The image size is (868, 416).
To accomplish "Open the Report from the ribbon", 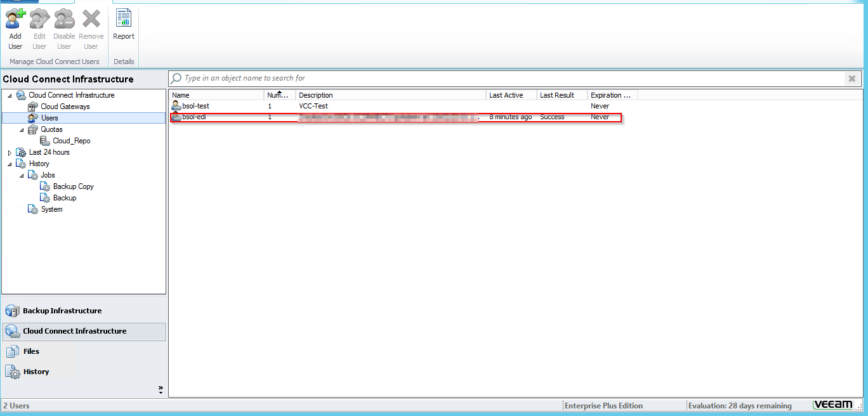I will point(124,25).
